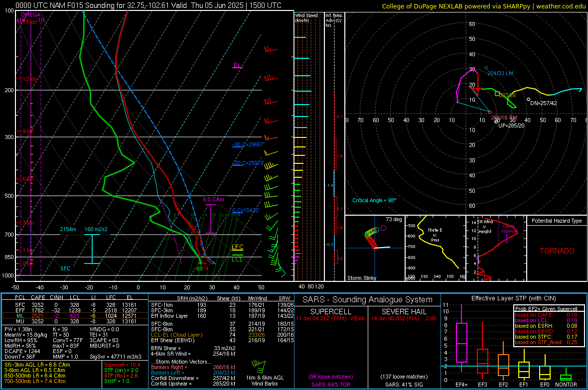Click the "Supercell = 10.4" composite value
The image size is (588, 390).
click(122, 365)
